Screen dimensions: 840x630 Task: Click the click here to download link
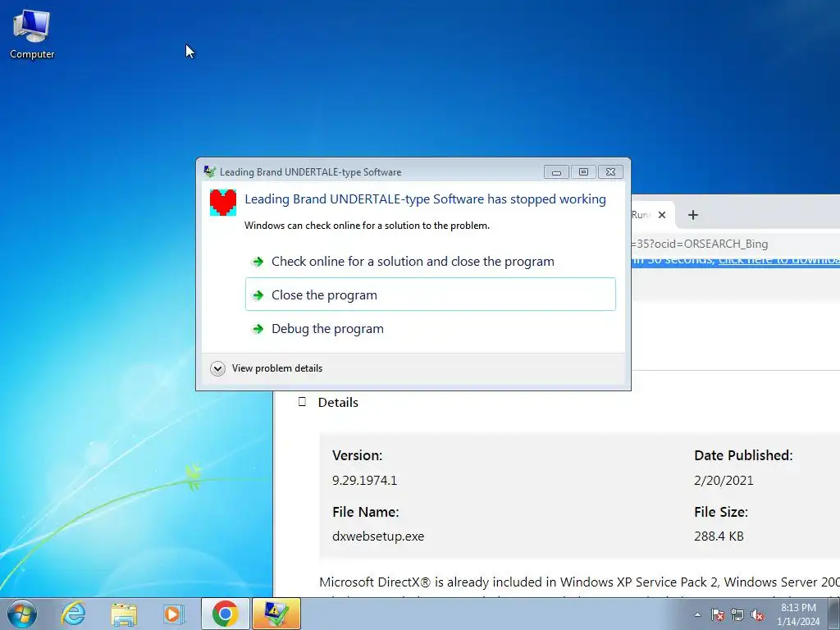click(779, 260)
